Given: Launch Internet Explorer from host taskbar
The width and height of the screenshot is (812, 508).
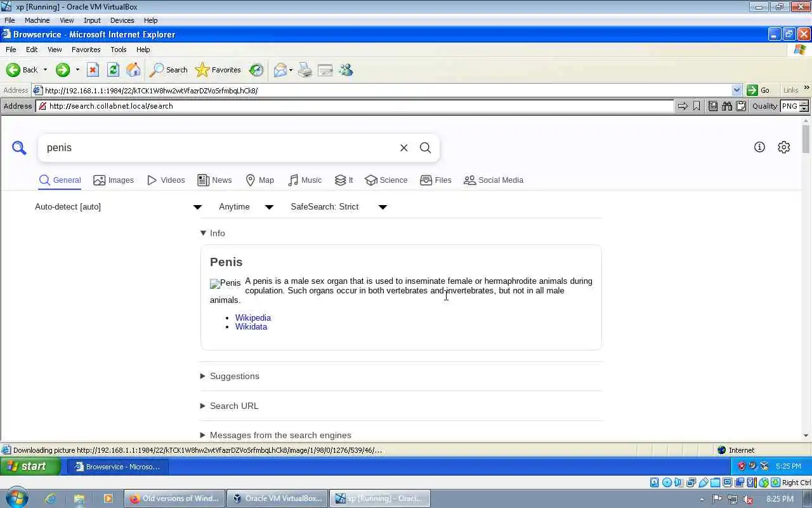Looking at the screenshot, I should 50,498.
